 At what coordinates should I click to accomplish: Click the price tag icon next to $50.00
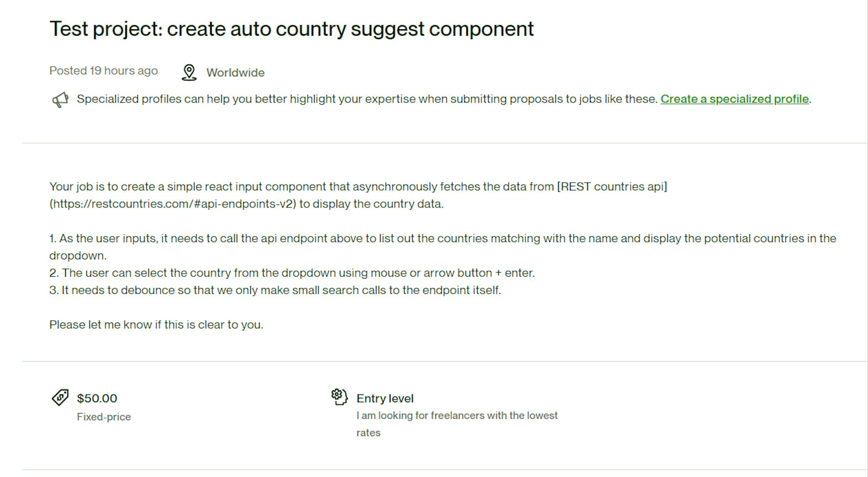point(60,397)
